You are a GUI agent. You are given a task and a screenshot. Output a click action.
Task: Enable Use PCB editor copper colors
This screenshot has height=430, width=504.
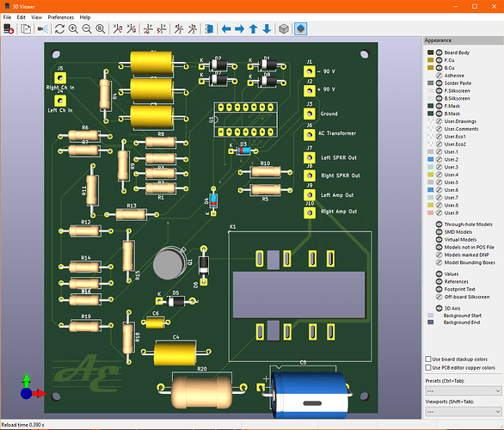(x=428, y=368)
